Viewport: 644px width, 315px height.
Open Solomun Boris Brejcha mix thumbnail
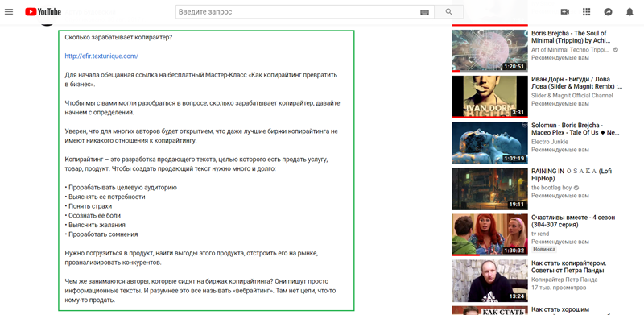tap(489, 143)
